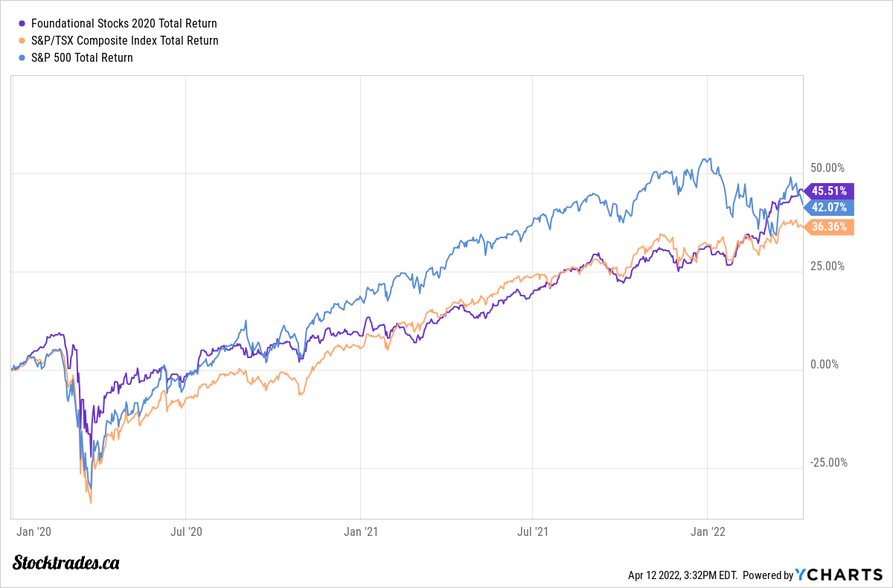Click the Jul '20 axis label
This screenshot has width=893, height=588.
click(x=185, y=531)
